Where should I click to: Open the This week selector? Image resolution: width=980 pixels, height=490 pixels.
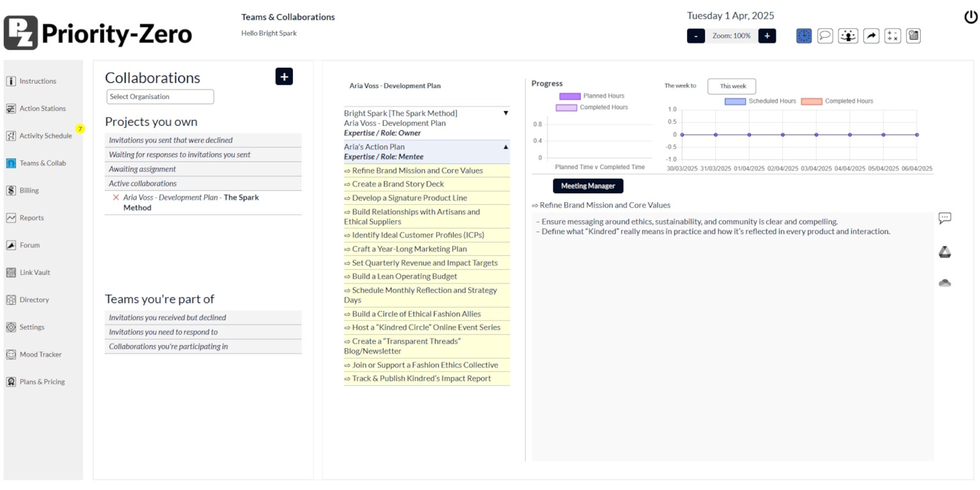point(732,86)
